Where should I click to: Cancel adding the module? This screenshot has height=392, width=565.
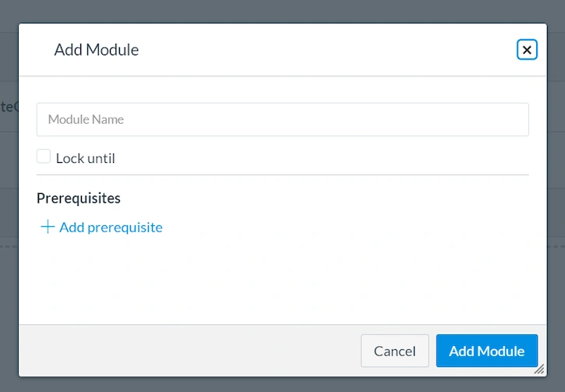pos(394,351)
